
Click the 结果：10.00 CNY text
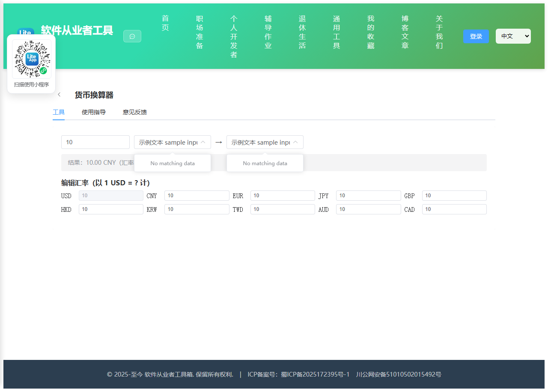pos(92,163)
